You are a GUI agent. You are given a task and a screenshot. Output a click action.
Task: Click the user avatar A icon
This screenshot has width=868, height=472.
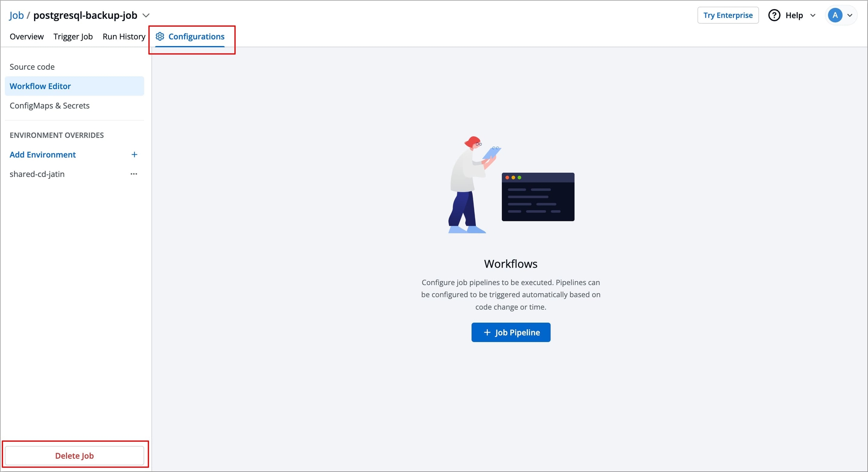(835, 15)
